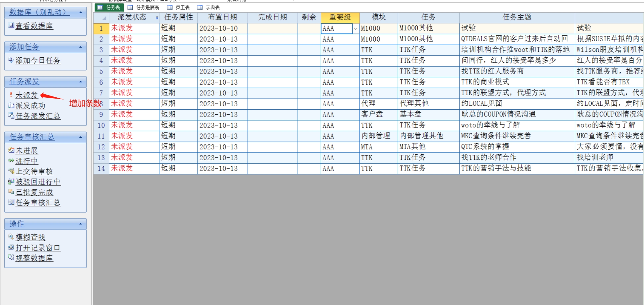Viewport: 644px width, 305px height.
Task: Open the 任务派发汇总 link
Action: pyautogui.click(x=38, y=116)
